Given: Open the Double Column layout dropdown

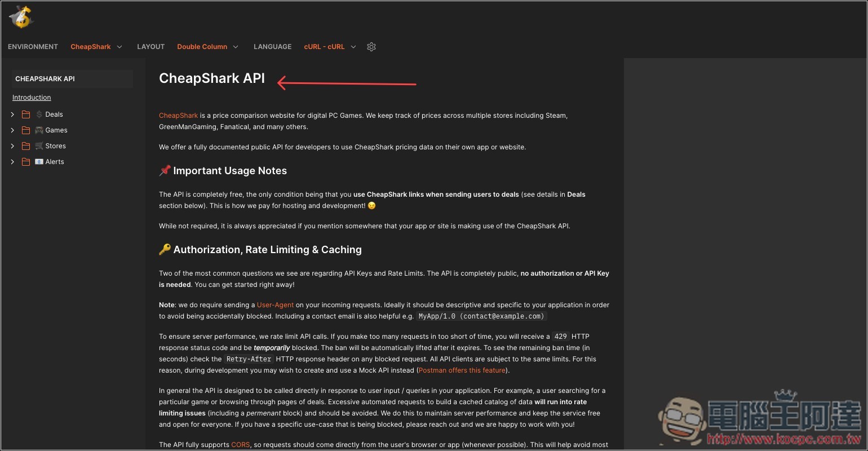Looking at the screenshot, I should [208, 47].
